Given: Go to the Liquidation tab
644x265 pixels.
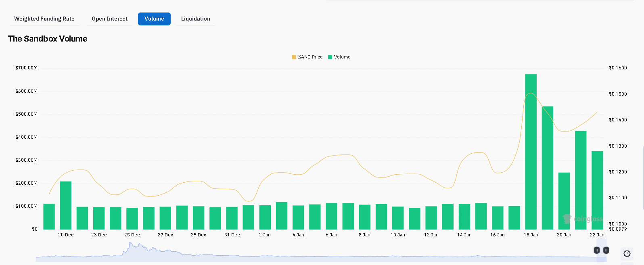Looking at the screenshot, I should point(195,19).
